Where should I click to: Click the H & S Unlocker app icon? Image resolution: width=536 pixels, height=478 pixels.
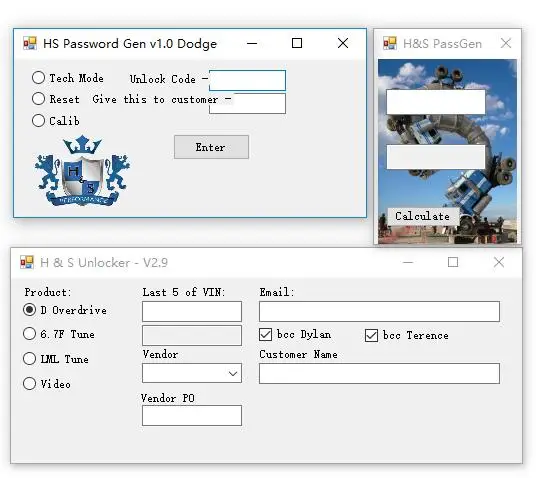click(x=27, y=262)
